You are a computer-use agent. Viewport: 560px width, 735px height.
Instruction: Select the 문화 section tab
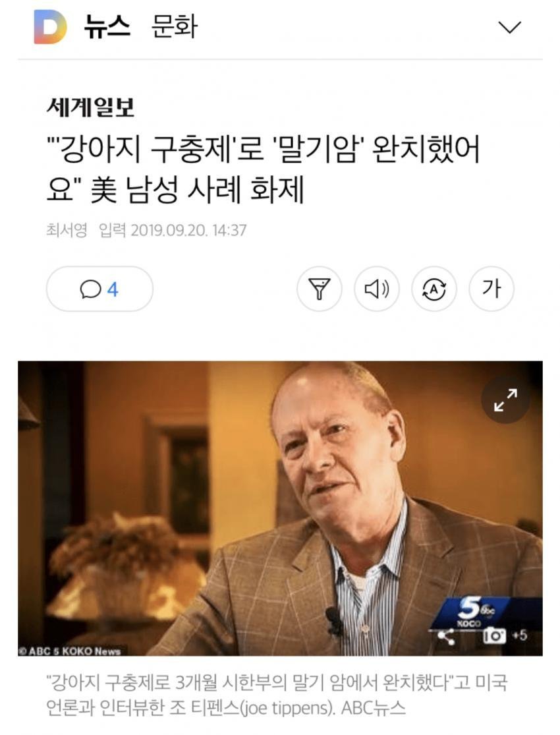(175, 27)
